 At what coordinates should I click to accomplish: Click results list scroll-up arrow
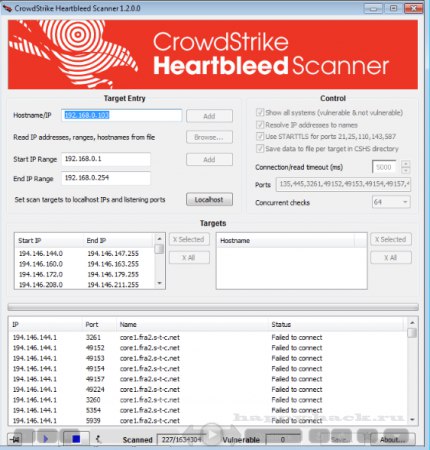click(412, 323)
